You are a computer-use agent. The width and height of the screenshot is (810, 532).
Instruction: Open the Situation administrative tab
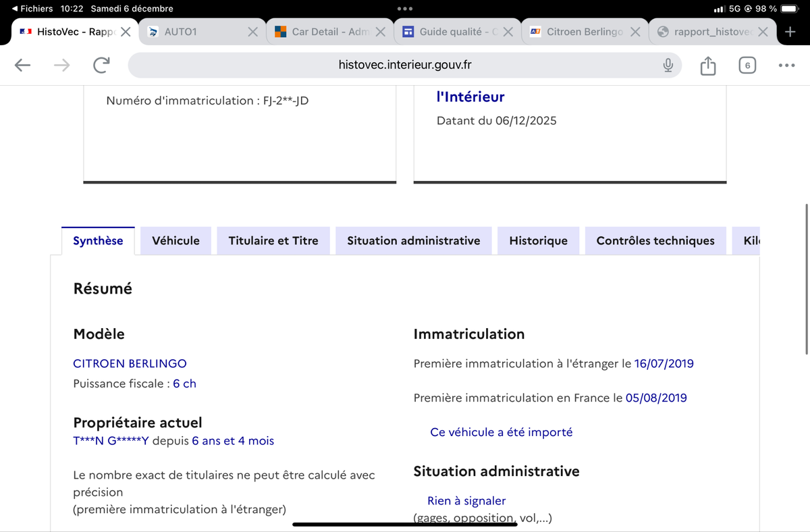pyautogui.click(x=414, y=241)
